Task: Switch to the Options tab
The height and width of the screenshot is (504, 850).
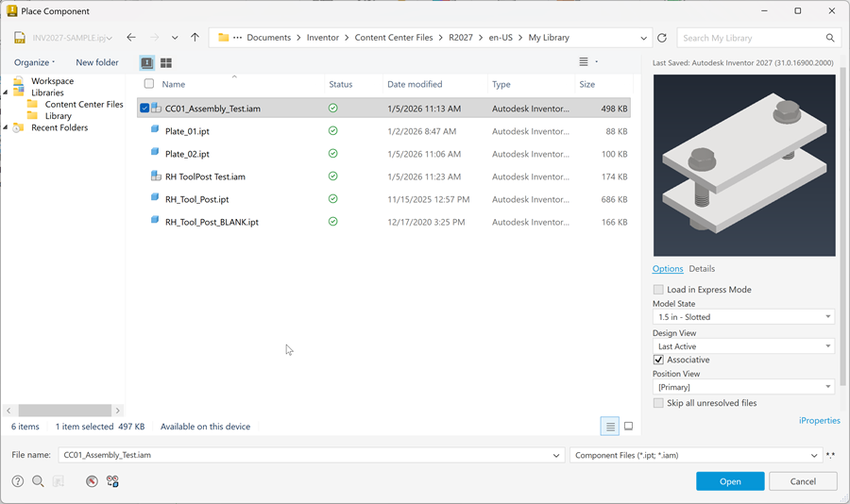Action: pos(668,269)
